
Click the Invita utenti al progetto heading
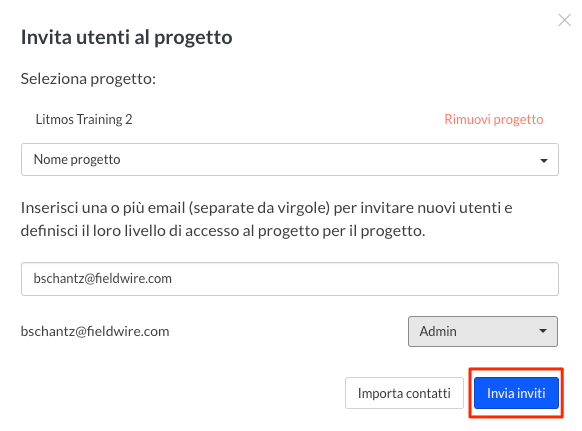pyautogui.click(x=127, y=37)
